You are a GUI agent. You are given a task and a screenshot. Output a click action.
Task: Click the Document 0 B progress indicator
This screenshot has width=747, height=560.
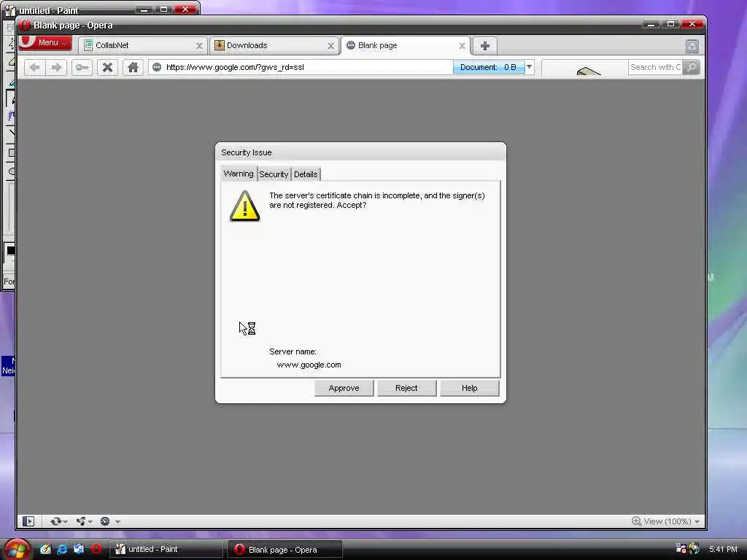click(x=488, y=67)
